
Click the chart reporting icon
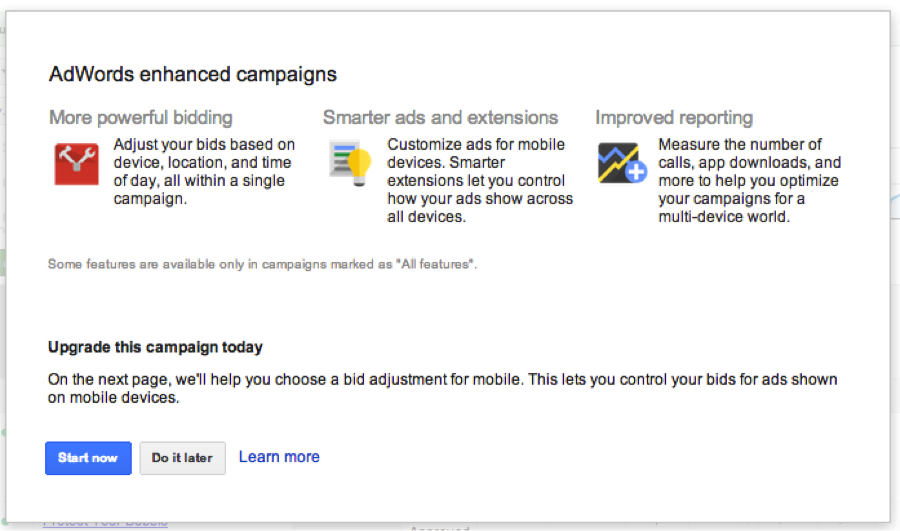click(622, 163)
